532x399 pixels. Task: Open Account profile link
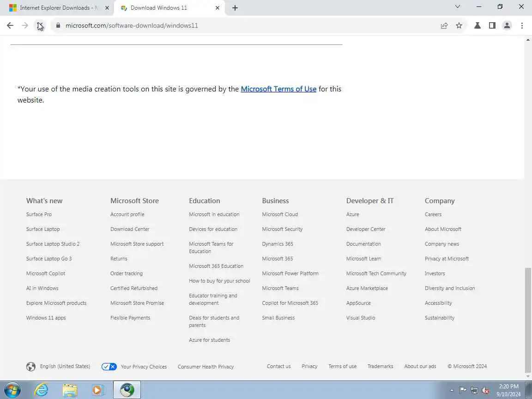(127, 214)
